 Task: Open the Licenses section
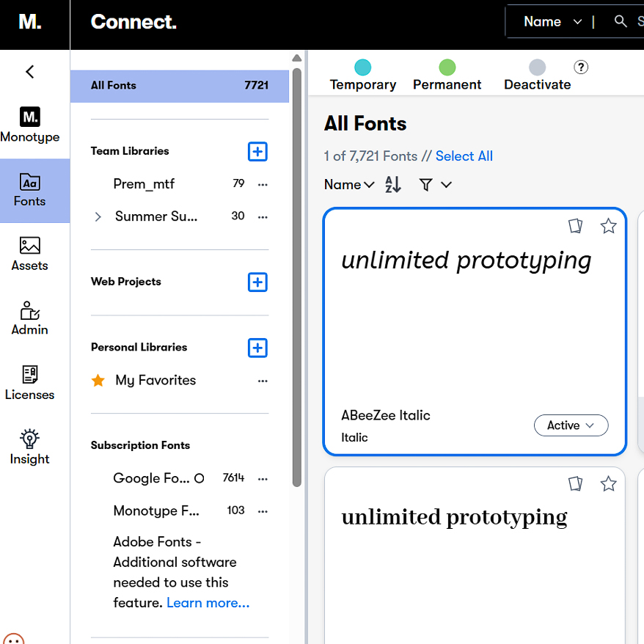tap(29, 383)
